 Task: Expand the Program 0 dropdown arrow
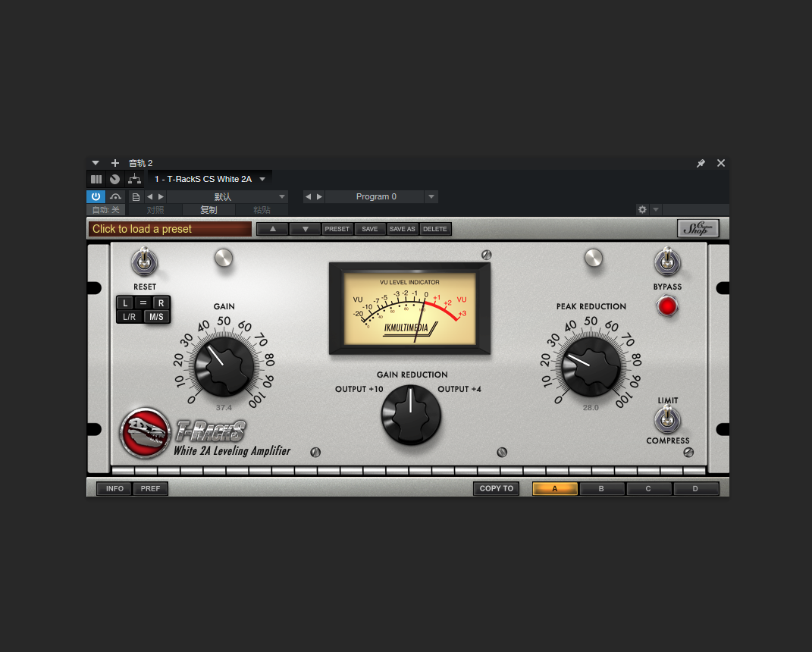431,197
